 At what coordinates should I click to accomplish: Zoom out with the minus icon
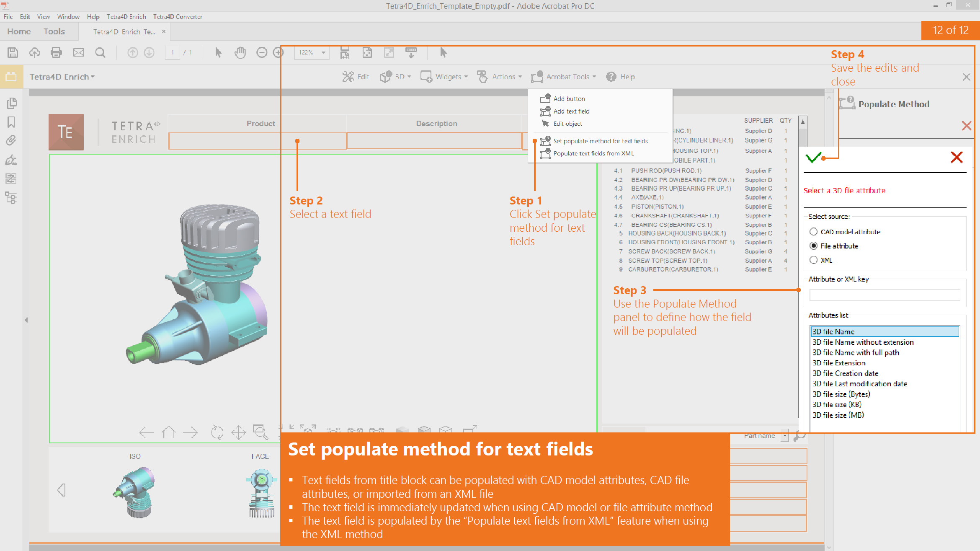click(x=262, y=53)
